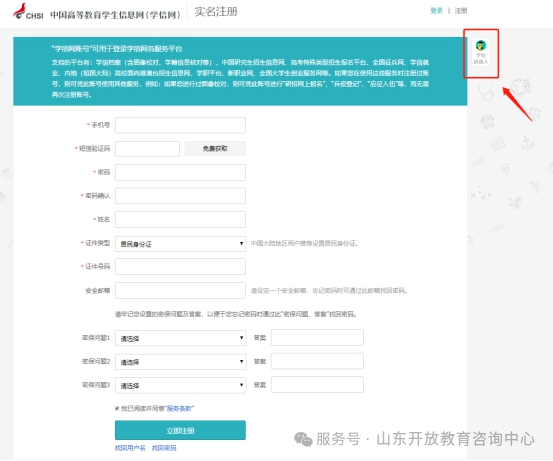Open the 密保问题3 dropdown

[x=180, y=385]
